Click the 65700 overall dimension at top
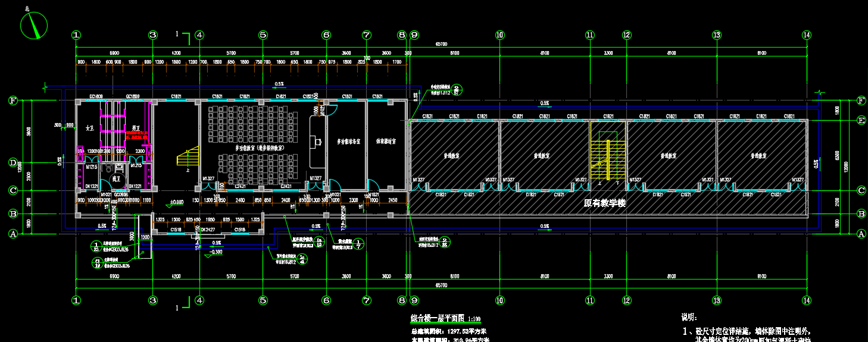 pos(441,44)
